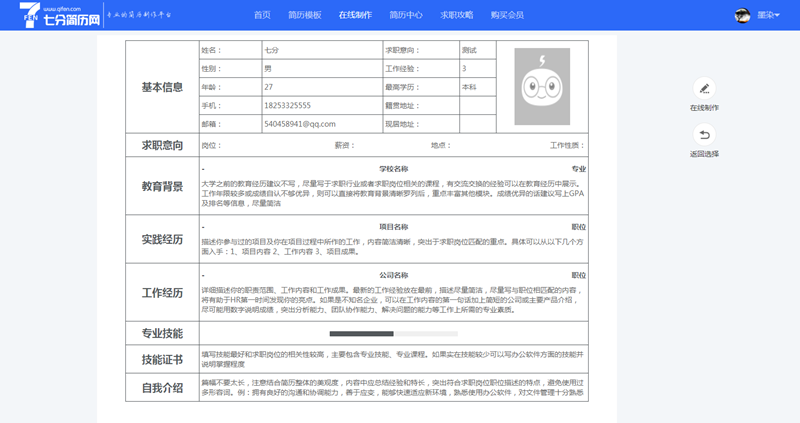Click the 工作性质： field label
800x423 pixels.
(x=567, y=145)
